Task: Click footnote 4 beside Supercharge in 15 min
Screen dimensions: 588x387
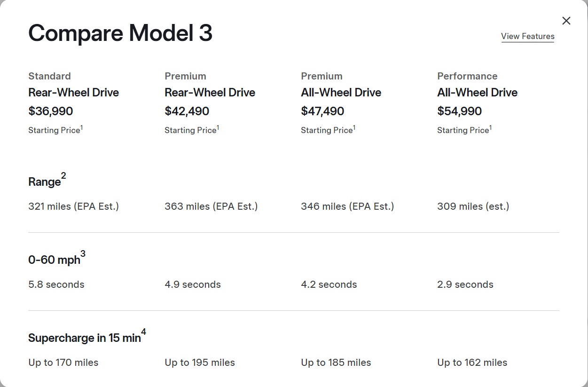Action: tap(143, 332)
